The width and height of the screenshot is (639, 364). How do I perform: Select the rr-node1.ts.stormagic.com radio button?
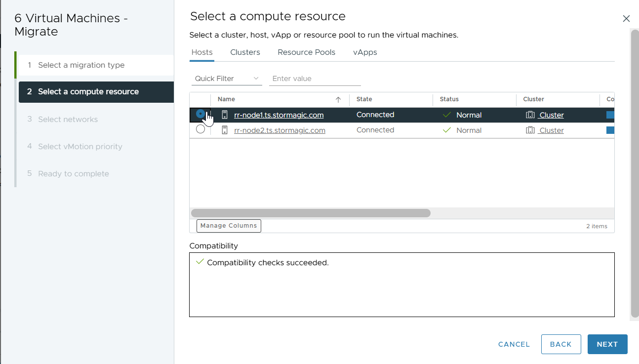pyautogui.click(x=200, y=114)
